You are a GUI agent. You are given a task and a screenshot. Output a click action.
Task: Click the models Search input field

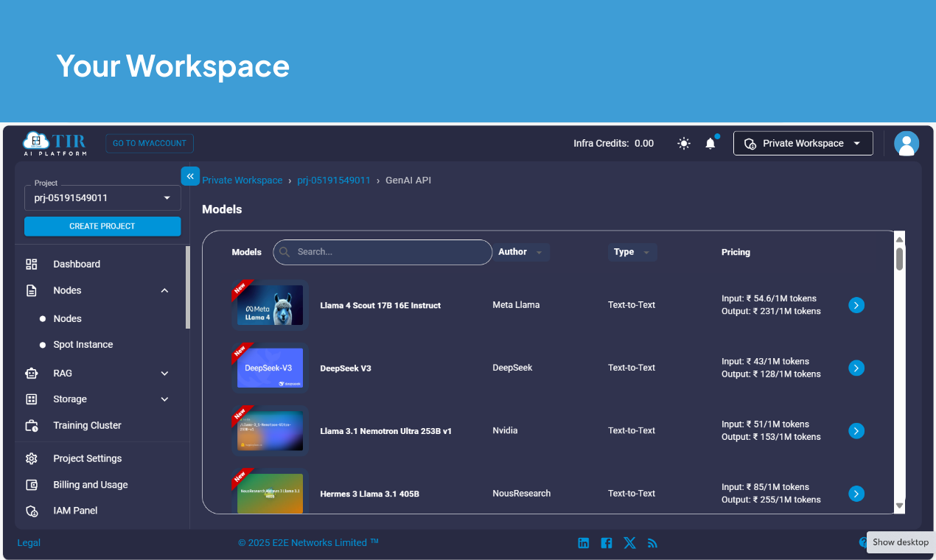[383, 252]
